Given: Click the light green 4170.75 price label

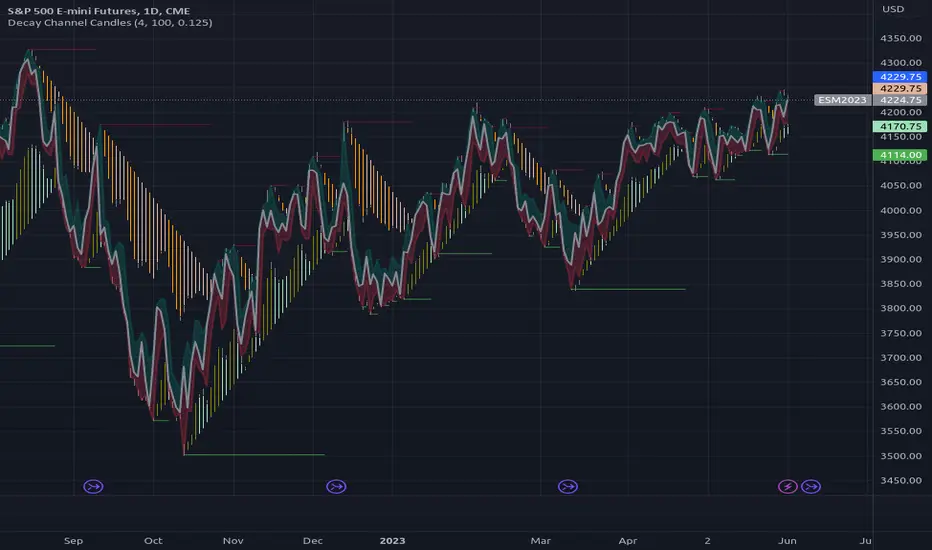Looking at the screenshot, I should click(900, 126).
